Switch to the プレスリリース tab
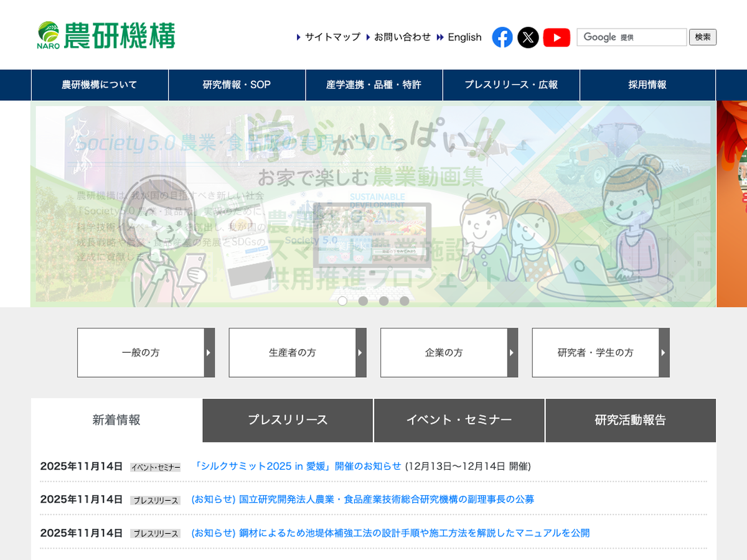Image resolution: width=747 pixels, height=560 pixels. [288, 420]
